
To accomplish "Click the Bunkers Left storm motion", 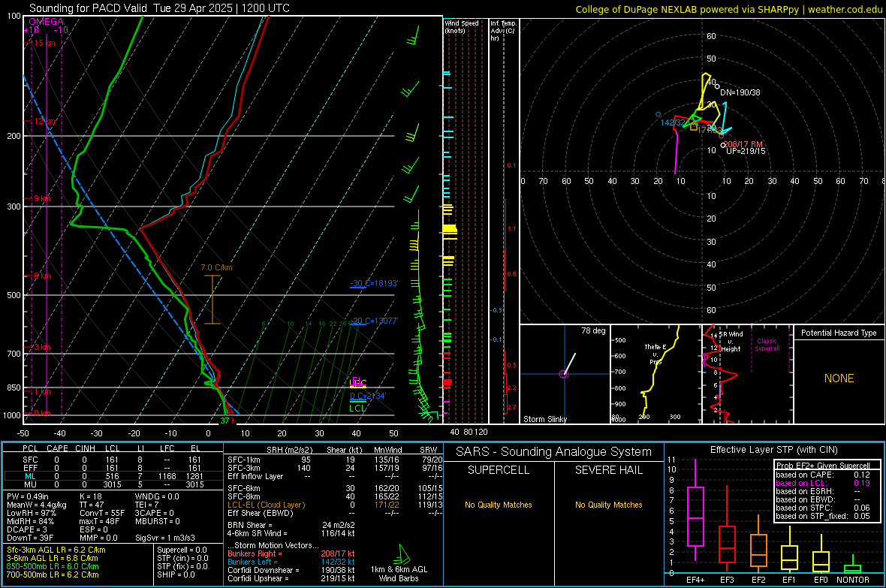I will (291, 562).
